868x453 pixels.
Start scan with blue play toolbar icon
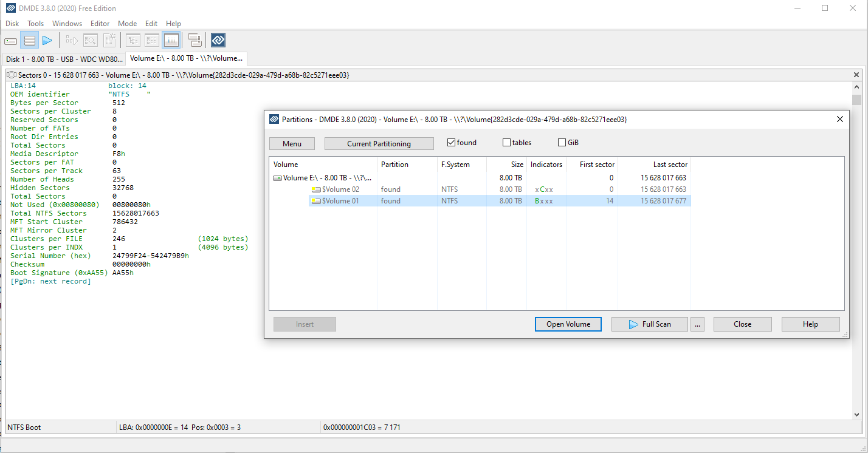click(x=47, y=41)
